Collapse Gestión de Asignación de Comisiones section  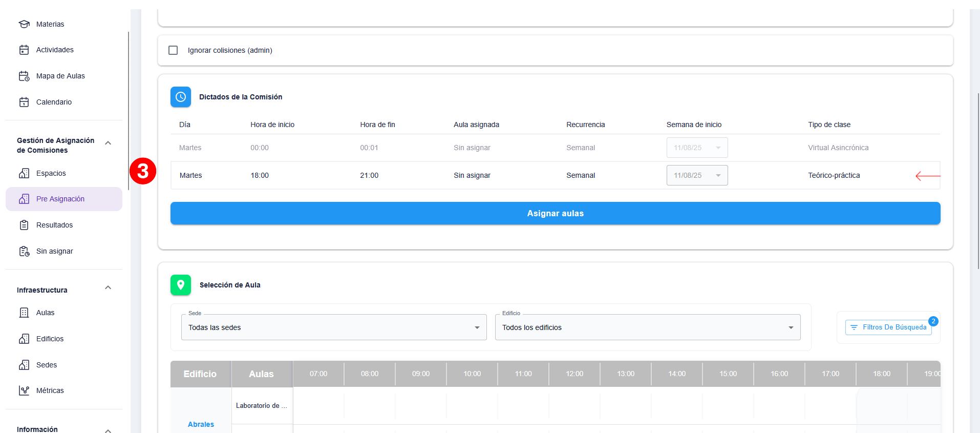(x=108, y=143)
